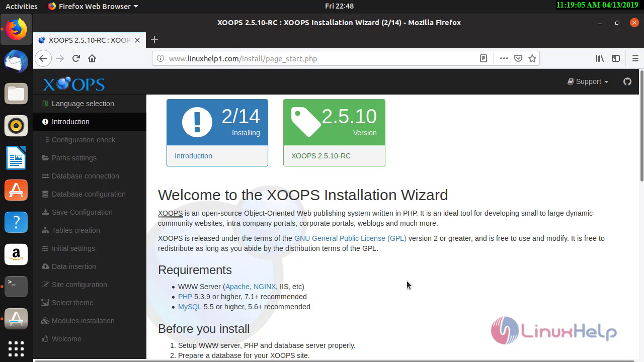Click the tag icon on Version card
644x362 pixels.
pos(305,122)
